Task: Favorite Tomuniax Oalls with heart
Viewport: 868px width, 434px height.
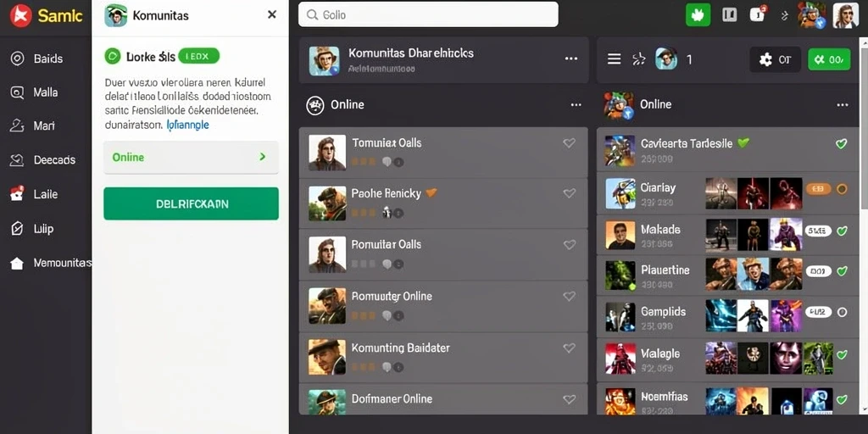Action: [569, 142]
